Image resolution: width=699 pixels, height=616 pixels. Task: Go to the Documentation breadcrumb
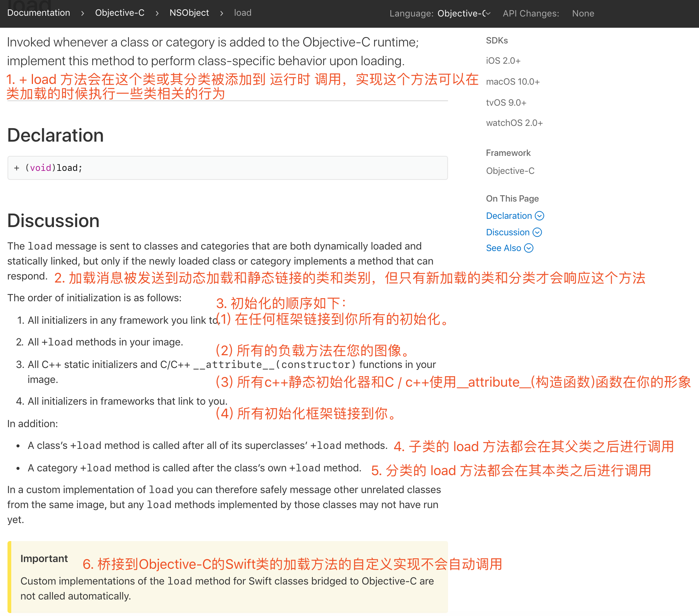[x=39, y=13]
